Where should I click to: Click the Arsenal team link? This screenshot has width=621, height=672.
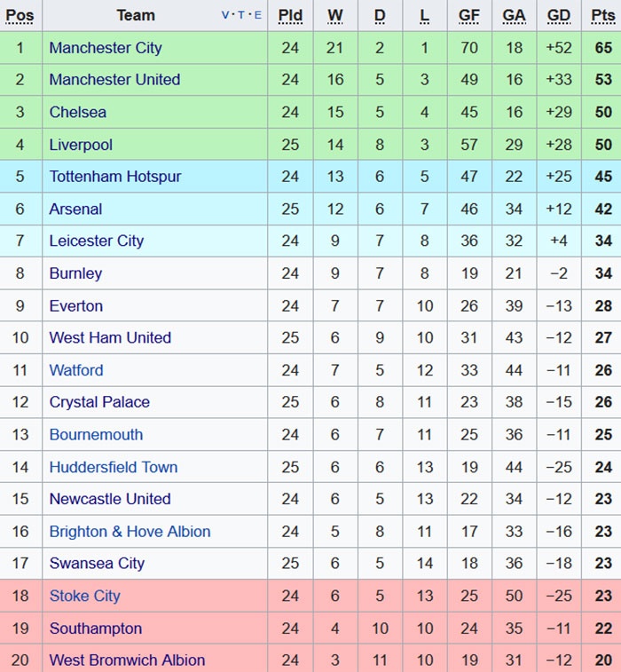click(75, 210)
